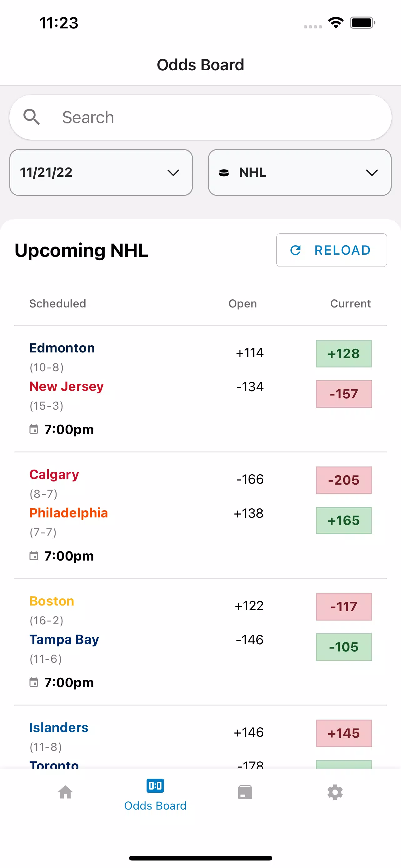Click the Search input field
This screenshot has width=401, height=868.
pyautogui.click(x=200, y=117)
